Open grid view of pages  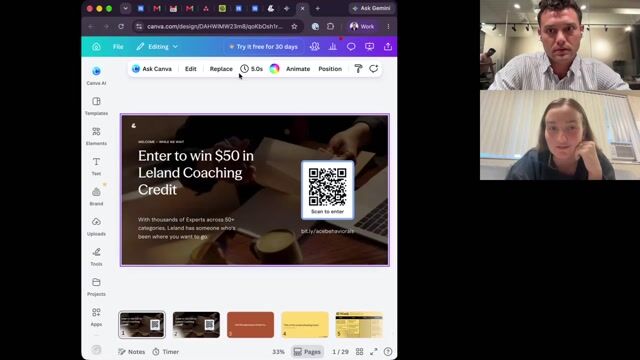point(360,351)
